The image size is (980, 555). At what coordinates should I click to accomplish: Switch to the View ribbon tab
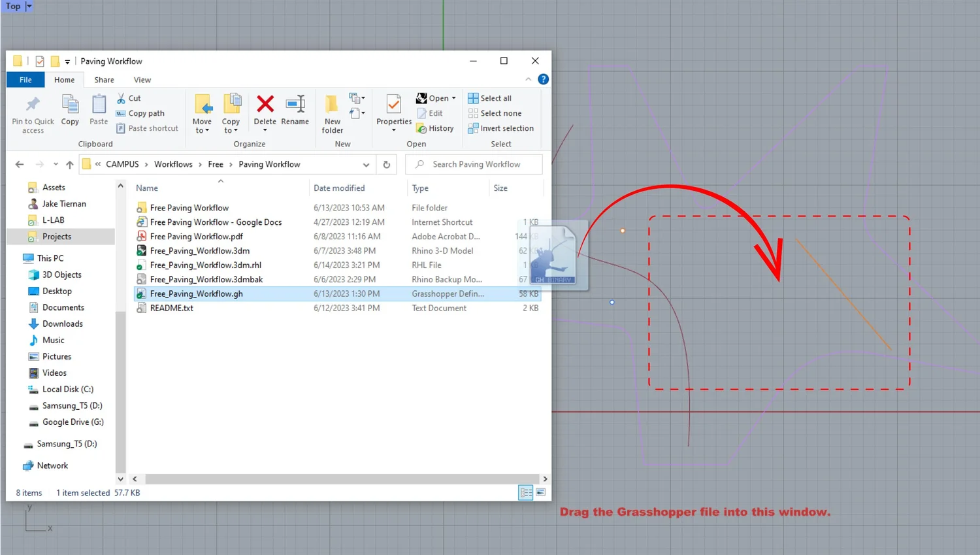coord(142,80)
